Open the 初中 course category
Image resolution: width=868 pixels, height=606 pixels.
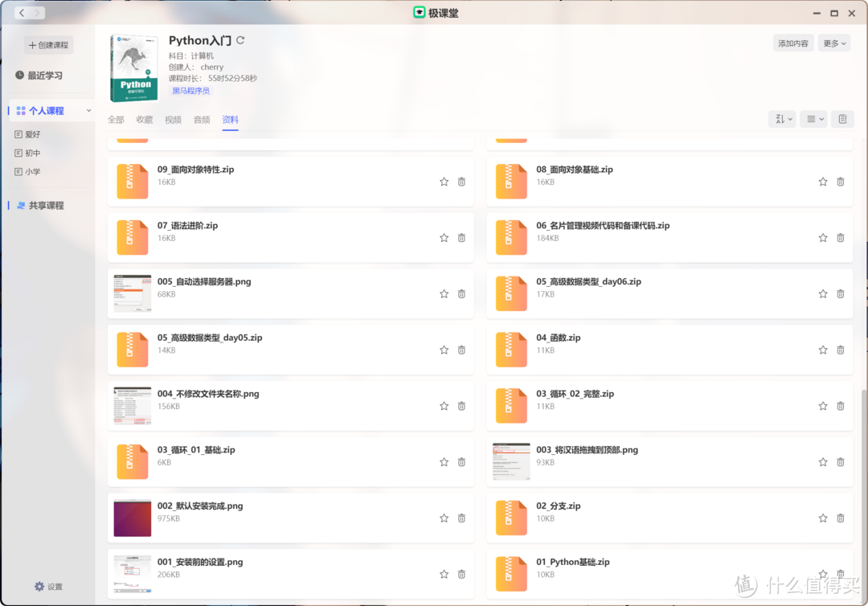pos(27,154)
